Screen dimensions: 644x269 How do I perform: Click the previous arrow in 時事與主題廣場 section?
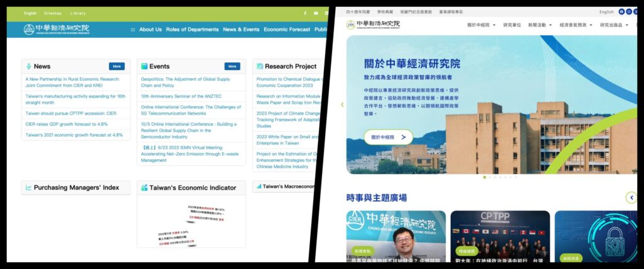[x=631, y=197]
